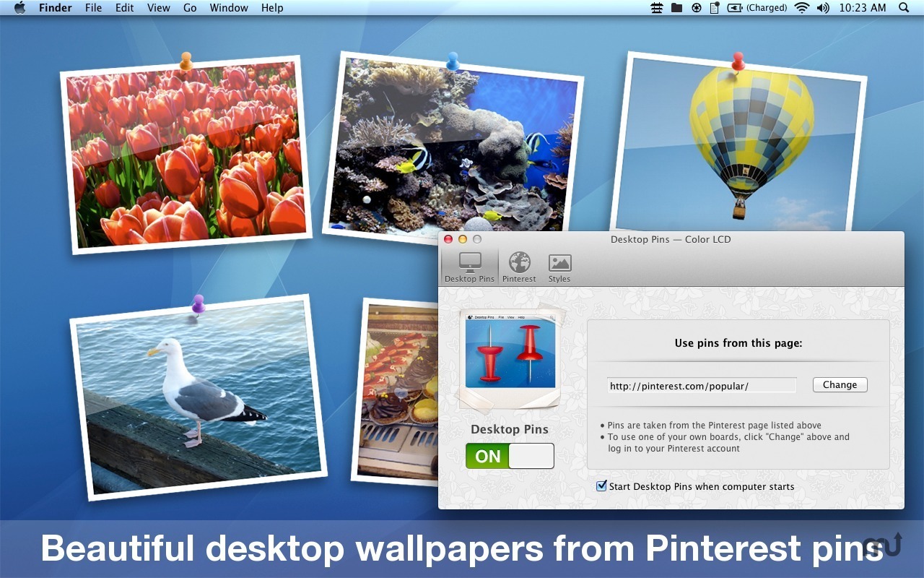Open Spotlight search with the magnifier icon

(x=903, y=8)
